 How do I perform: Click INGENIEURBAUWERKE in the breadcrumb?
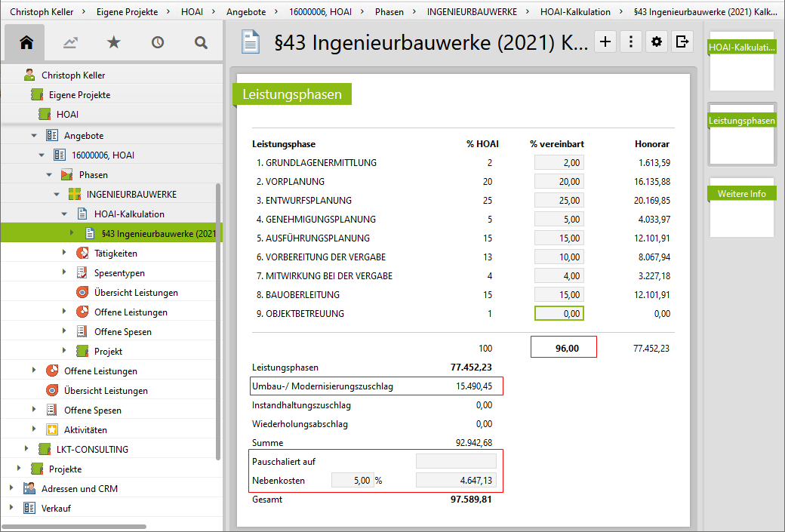point(471,12)
